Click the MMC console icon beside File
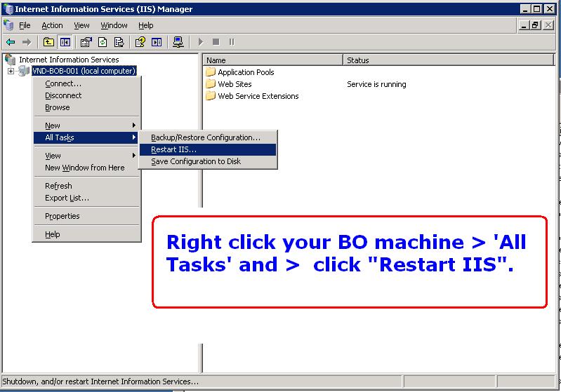Image resolution: width=561 pixels, height=392 pixels. pyautogui.click(x=8, y=25)
